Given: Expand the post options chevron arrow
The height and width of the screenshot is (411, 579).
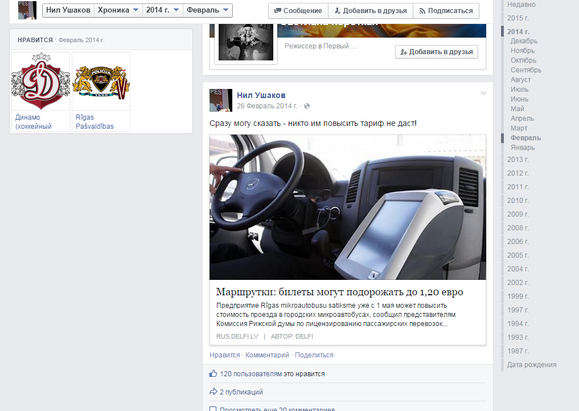Looking at the screenshot, I should click(483, 93).
